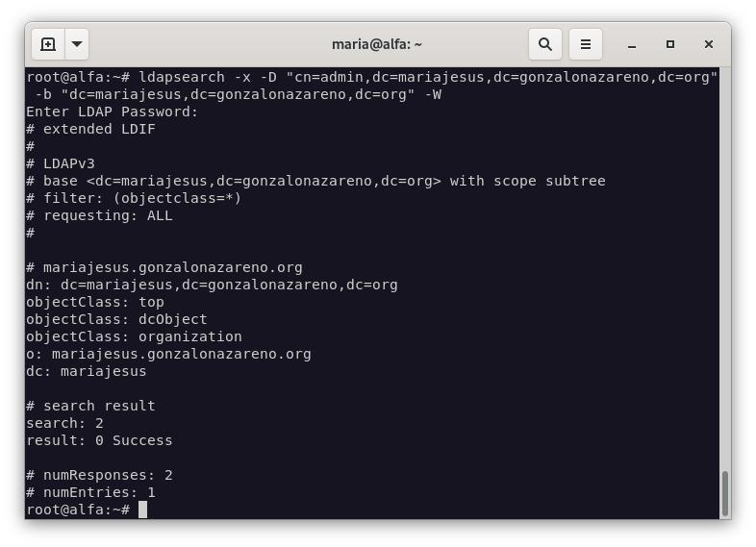Minimize the terminal window
The image size is (756, 547).
[x=632, y=44]
